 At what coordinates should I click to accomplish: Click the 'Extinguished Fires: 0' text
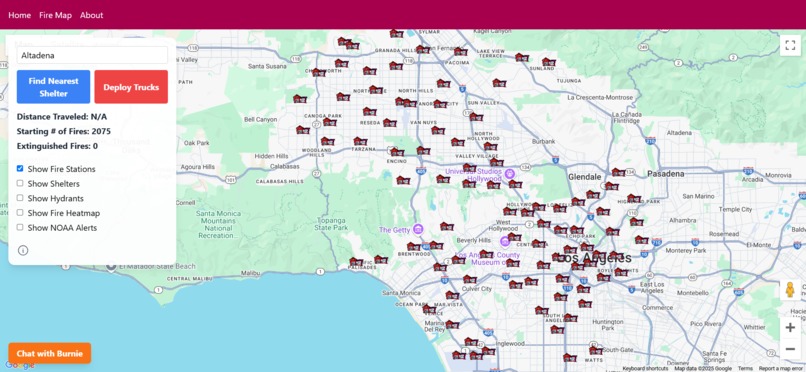[57, 146]
